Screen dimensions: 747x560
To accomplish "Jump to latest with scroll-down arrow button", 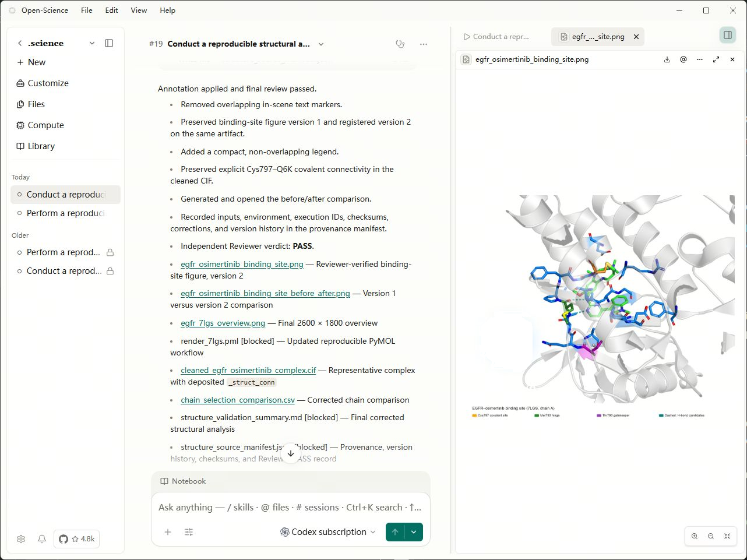I will (291, 453).
